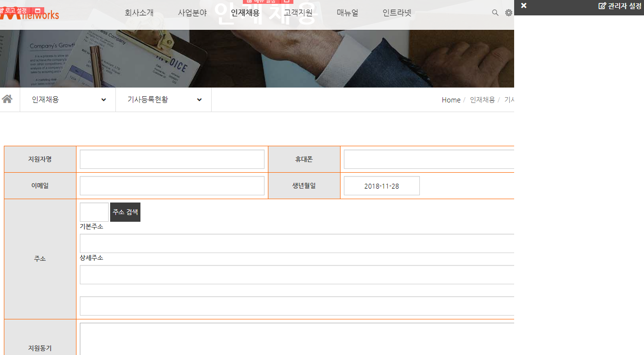This screenshot has width=644, height=355.
Task: Focus the 상세주소 input field
Action: pyautogui.click(x=297, y=275)
